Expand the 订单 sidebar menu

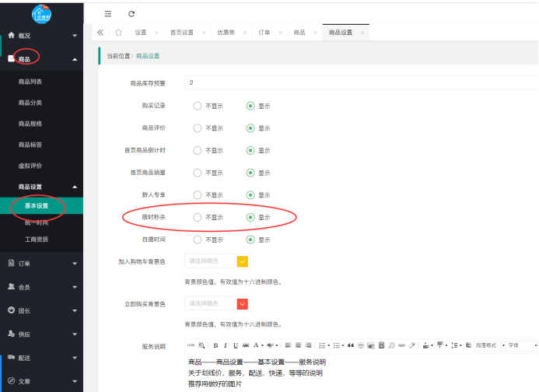tap(41, 264)
